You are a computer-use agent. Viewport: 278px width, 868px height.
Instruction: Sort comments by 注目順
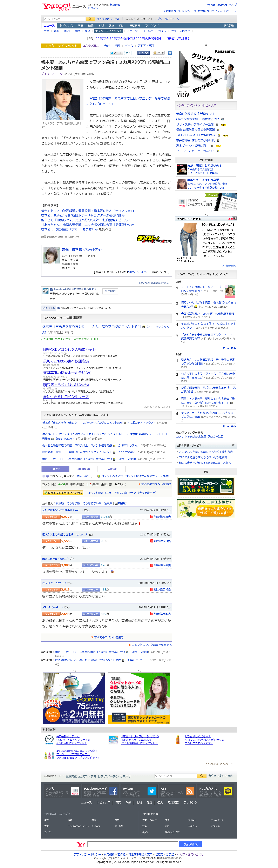108,503
